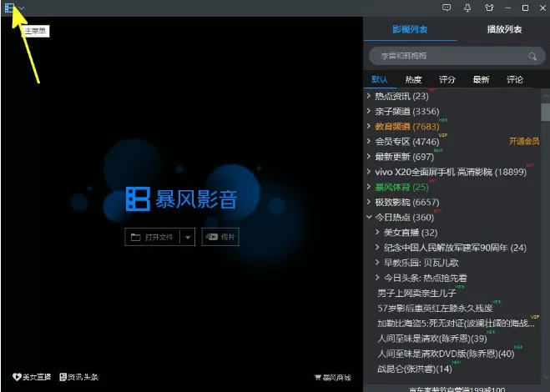The width and height of the screenshot is (550, 392).
Task: Sort list by 评论
Action: tap(515, 79)
